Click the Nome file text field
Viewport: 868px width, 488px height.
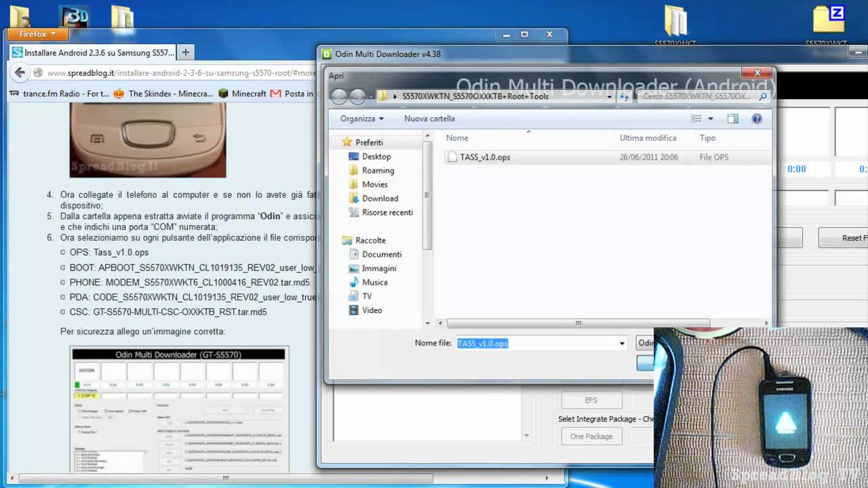[536, 344]
